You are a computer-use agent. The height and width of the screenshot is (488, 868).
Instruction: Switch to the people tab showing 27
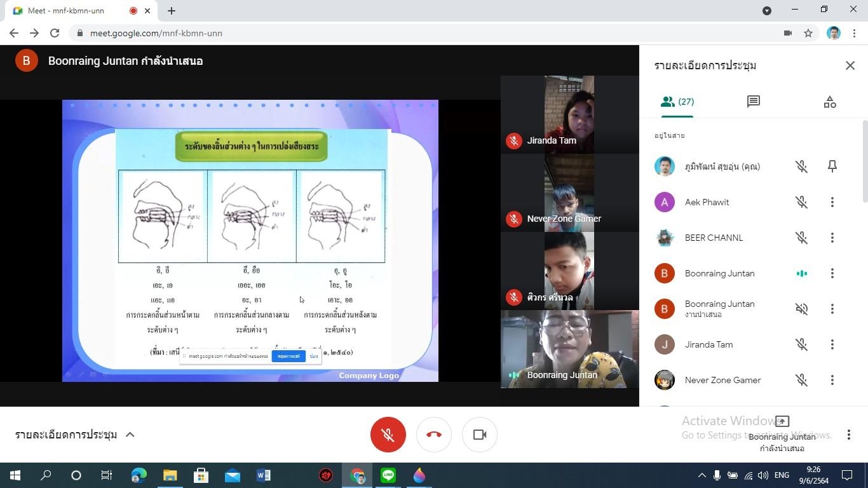tap(677, 102)
